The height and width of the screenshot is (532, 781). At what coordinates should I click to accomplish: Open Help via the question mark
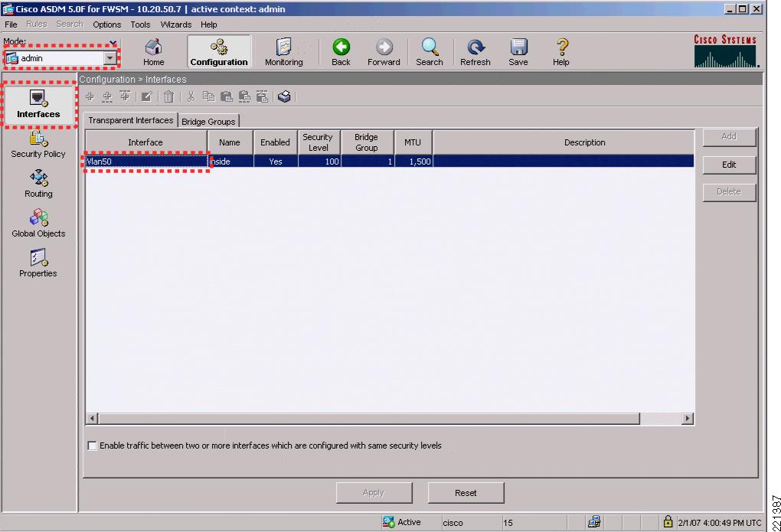(561, 52)
